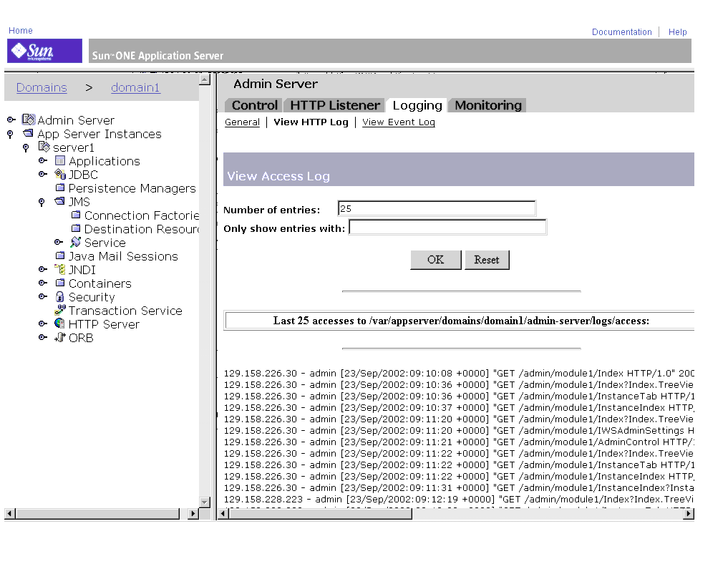Click the ORB node icon
This screenshot has width=728, height=564.
click(60, 337)
